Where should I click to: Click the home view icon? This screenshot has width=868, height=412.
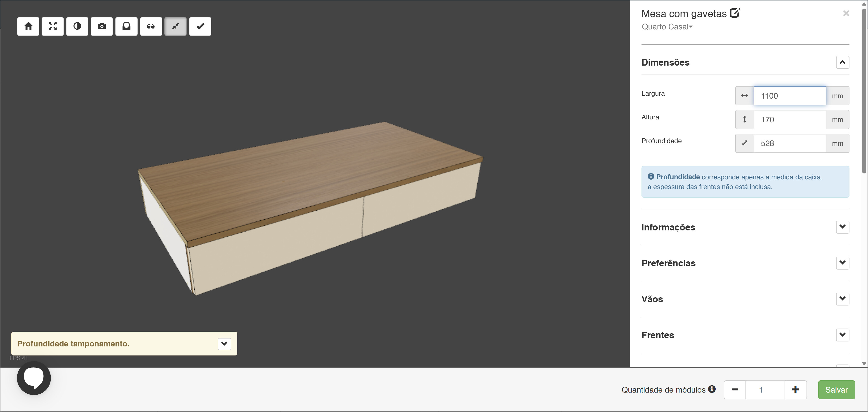point(28,26)
